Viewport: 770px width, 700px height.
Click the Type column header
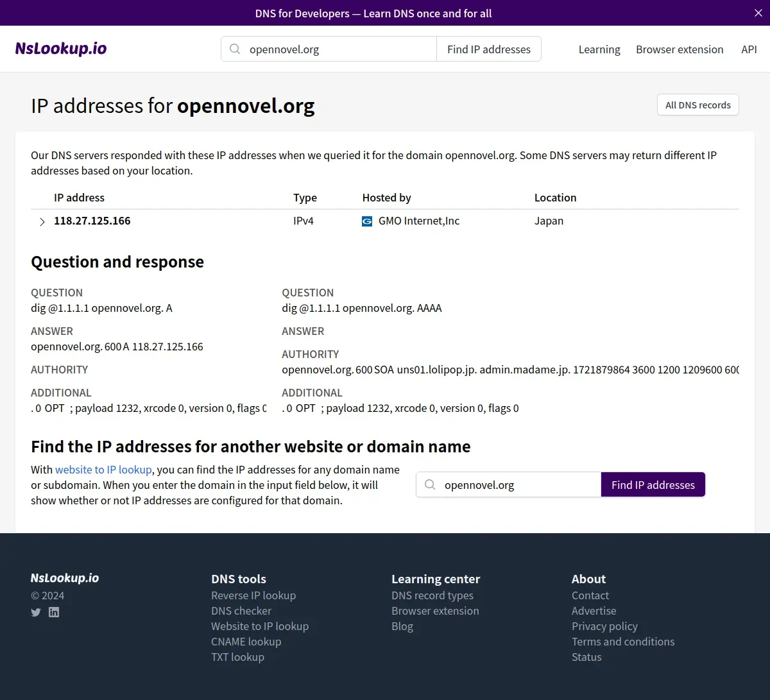point(305,198)
